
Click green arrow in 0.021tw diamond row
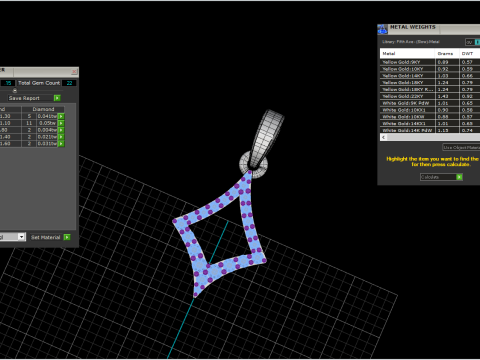pos(61,137)
